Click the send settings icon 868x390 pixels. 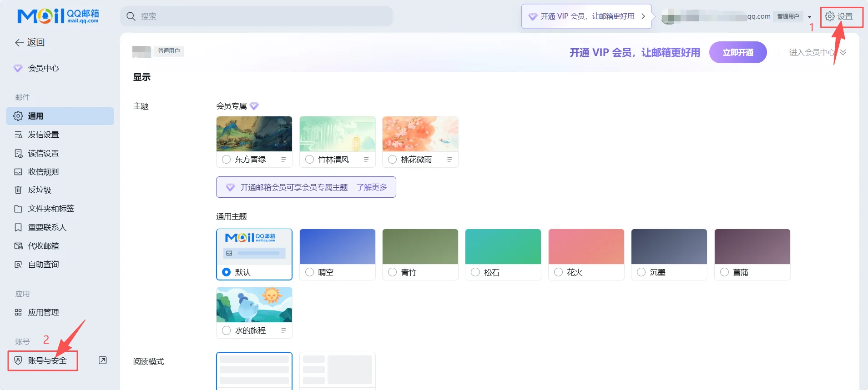click(18, 135)
